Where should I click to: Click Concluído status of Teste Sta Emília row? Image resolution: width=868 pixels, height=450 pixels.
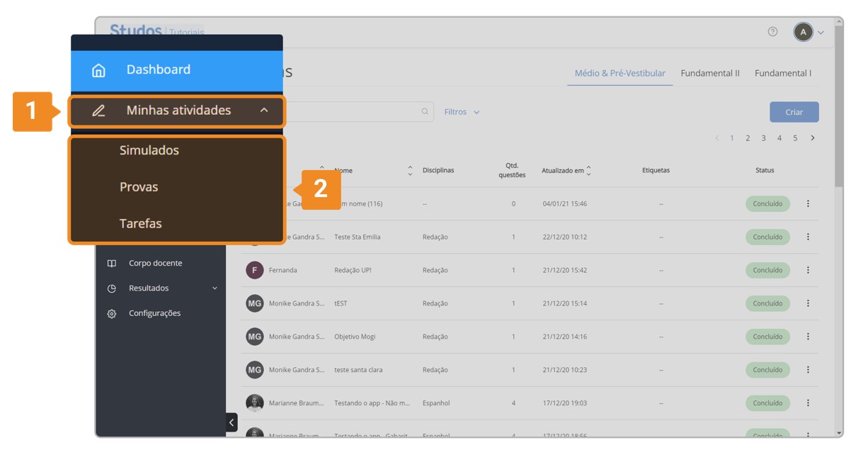[x=767, y=237]
